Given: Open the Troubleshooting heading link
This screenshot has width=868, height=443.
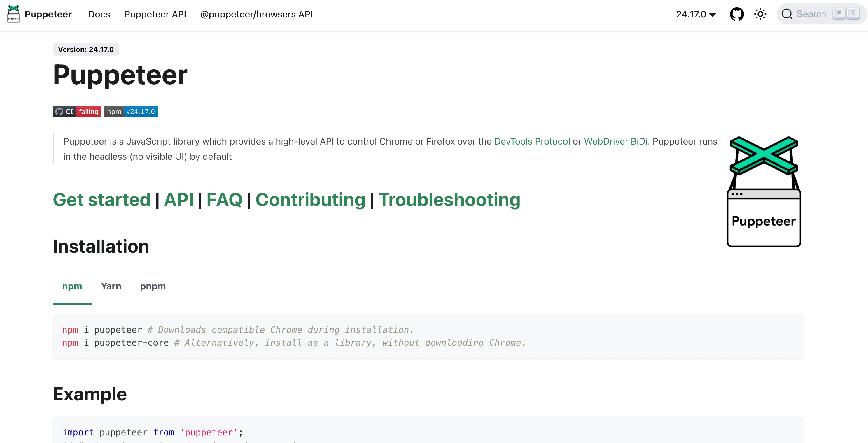Looking at the screenshot, I should point(449,200).
